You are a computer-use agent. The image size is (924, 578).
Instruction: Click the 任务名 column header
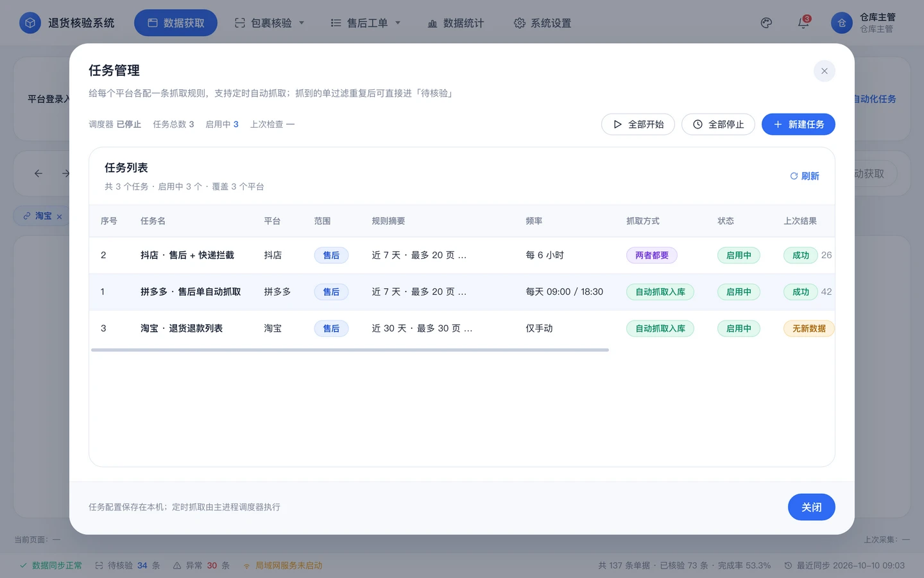click(153, 221)
